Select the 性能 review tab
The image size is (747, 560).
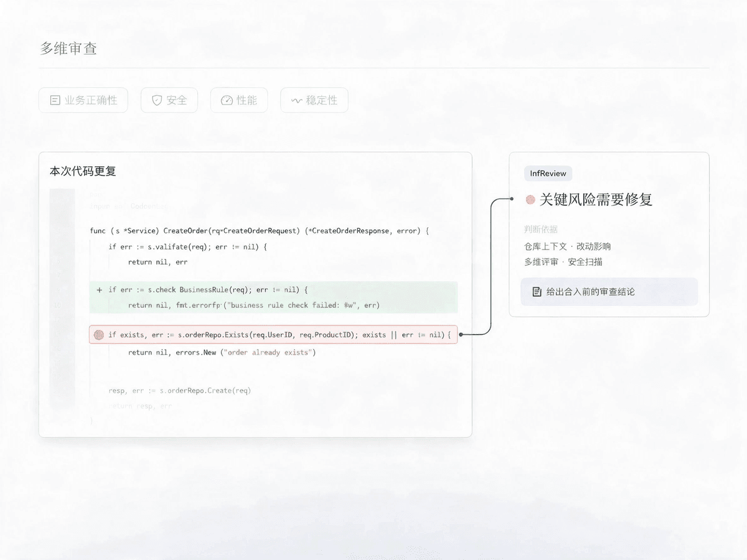coord(239,100)
